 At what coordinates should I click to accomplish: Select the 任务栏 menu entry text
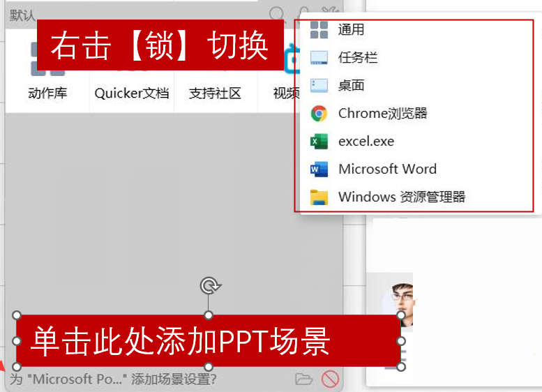point(357,57)
